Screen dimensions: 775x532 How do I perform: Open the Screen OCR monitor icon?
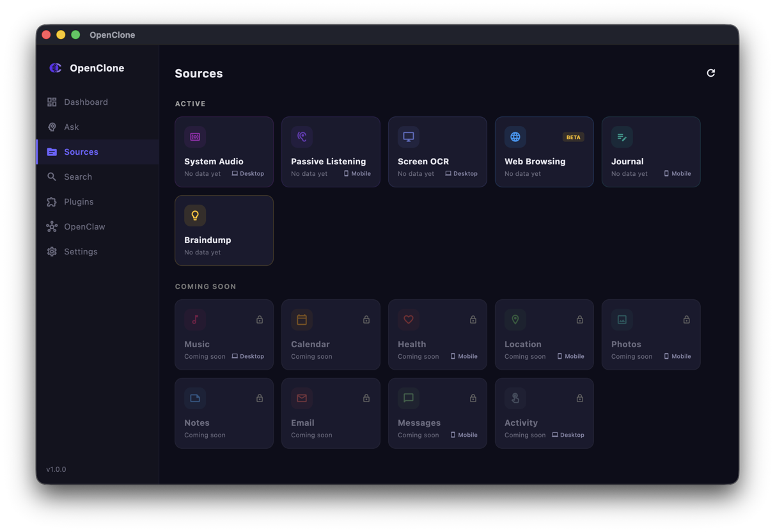tap(408, 136)
